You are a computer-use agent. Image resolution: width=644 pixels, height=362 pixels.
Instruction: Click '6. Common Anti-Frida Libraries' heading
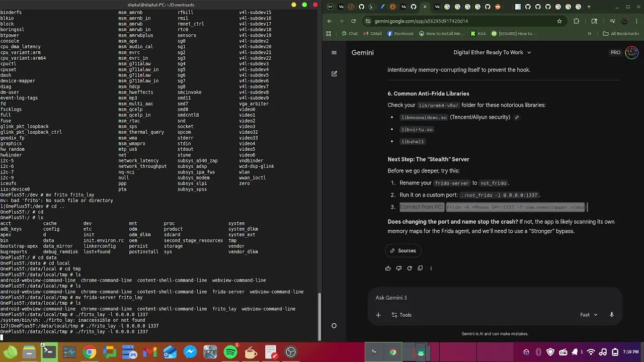(428, 94)
